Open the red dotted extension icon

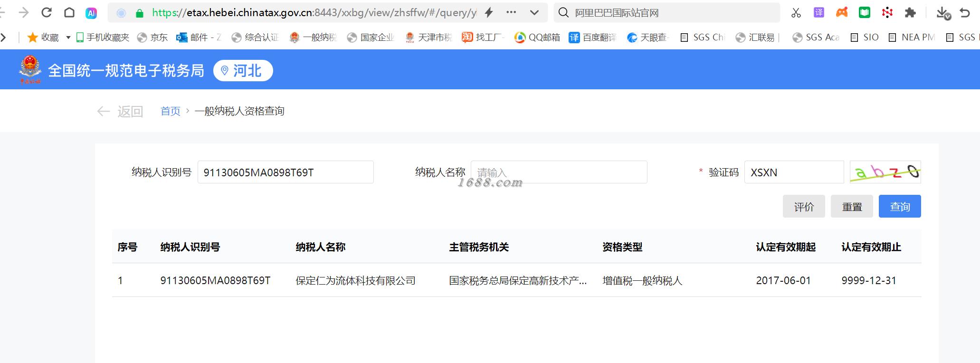coord(887,13)
